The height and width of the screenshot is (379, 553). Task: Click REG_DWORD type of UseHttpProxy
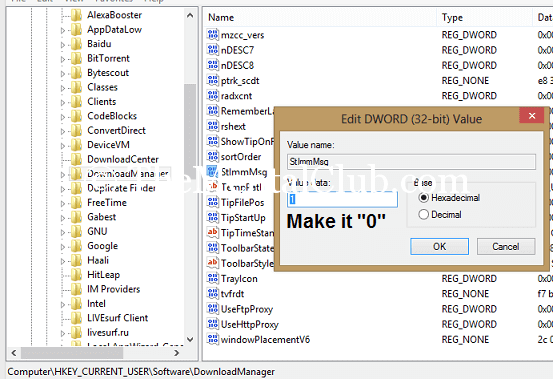point(469,324)
